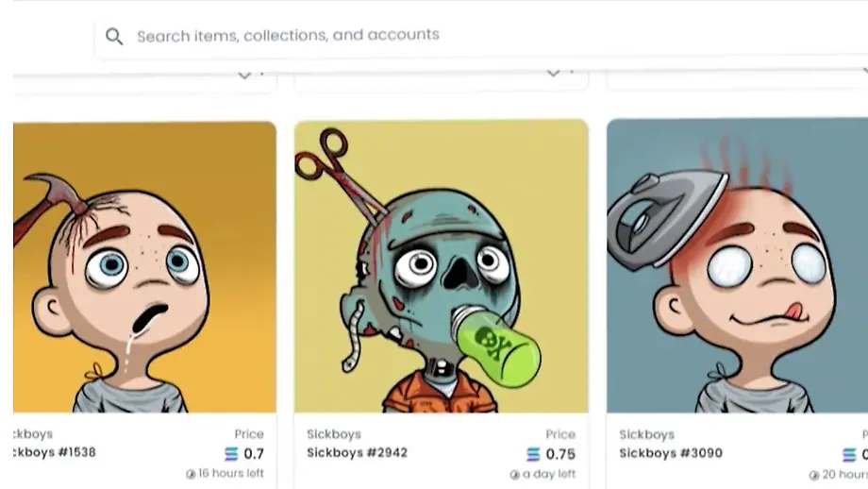Click clock icon next to a day left

click(514, 475)
